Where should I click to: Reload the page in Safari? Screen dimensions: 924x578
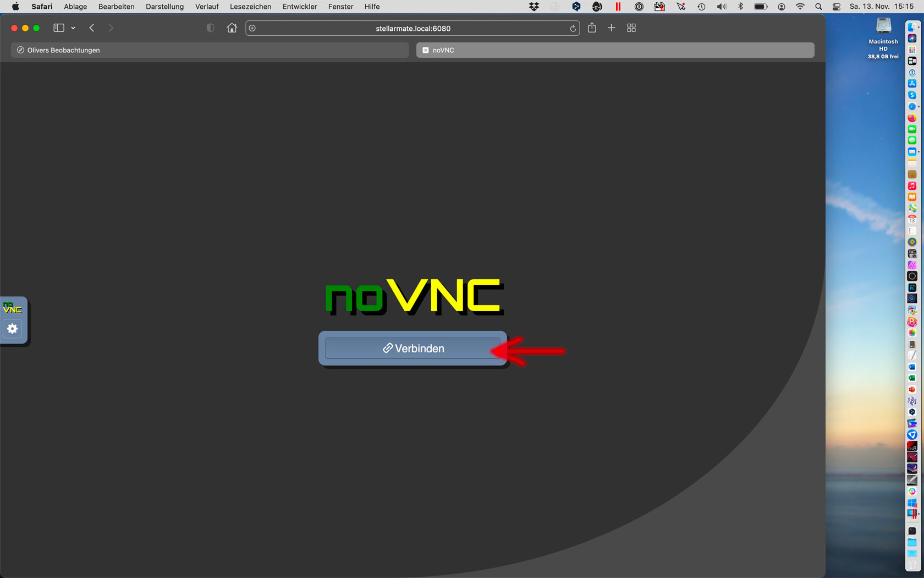pyautogui.click(x=573, y=28)
